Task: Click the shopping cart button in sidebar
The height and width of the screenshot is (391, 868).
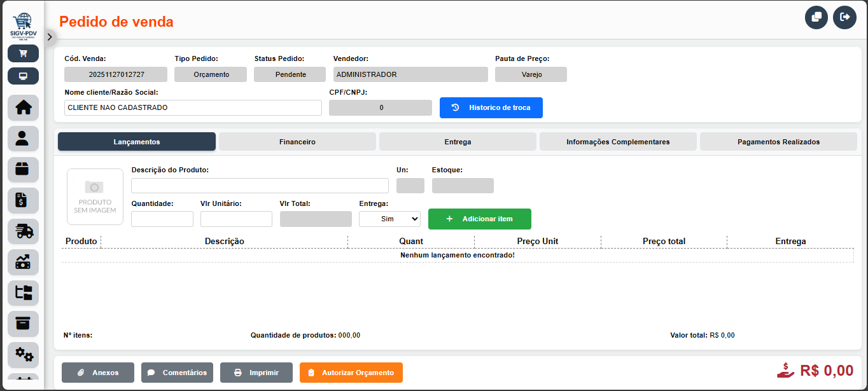Action: [x=23, y=53]
